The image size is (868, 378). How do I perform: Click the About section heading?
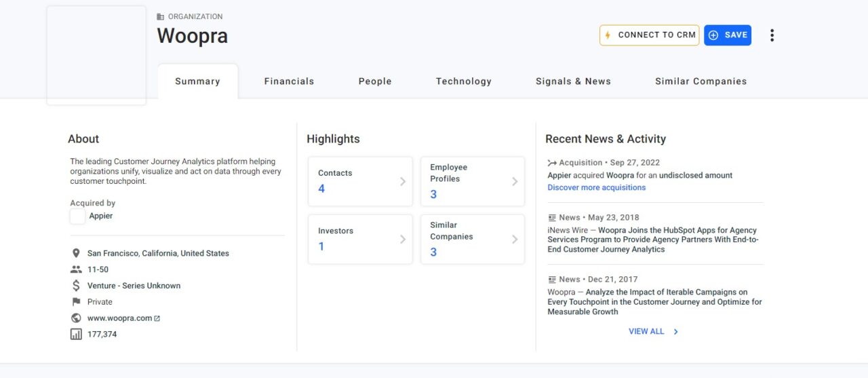coord(83,139)
